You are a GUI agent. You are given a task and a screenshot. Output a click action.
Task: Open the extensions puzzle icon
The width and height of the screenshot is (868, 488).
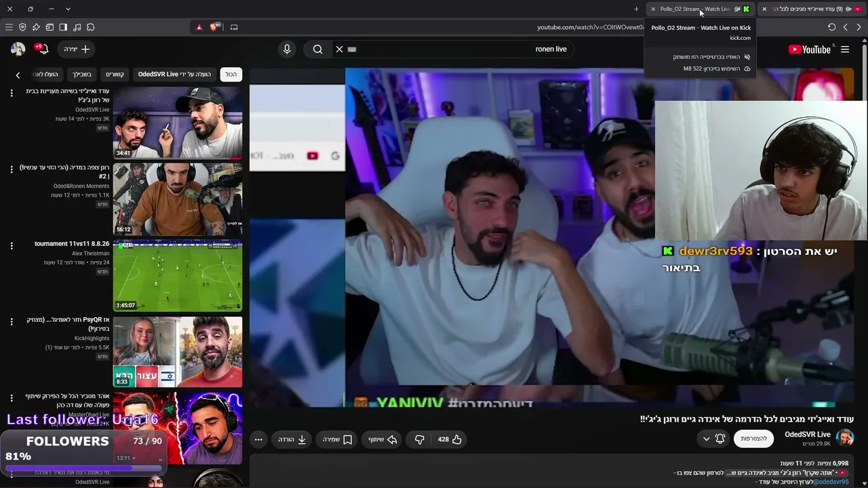90,27
